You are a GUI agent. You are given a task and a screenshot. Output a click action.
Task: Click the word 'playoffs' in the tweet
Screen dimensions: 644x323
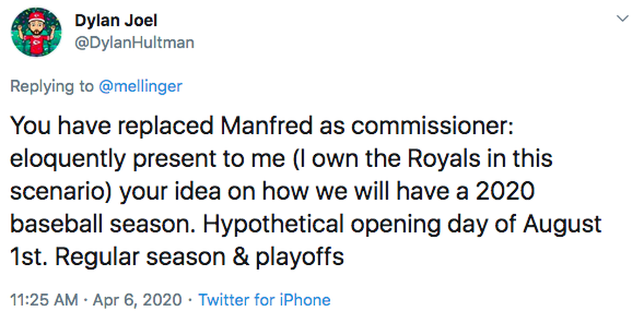tap(300, 257)
